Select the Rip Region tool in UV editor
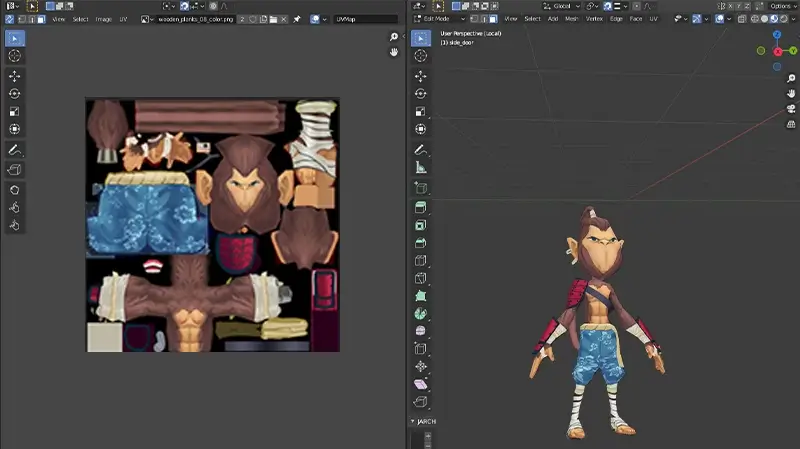The image size is (800, 449). point(14,169)
